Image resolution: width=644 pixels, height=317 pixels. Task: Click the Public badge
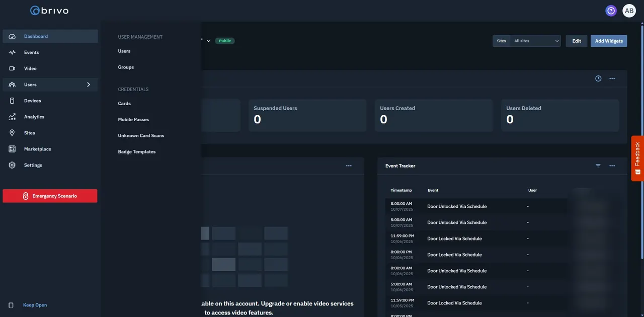click(225, 41)
